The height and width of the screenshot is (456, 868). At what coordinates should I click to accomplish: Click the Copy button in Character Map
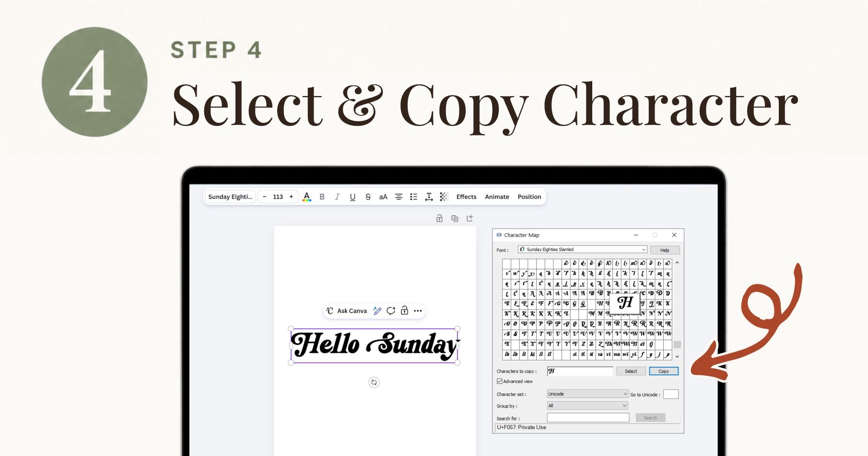[x=664, y=371]
